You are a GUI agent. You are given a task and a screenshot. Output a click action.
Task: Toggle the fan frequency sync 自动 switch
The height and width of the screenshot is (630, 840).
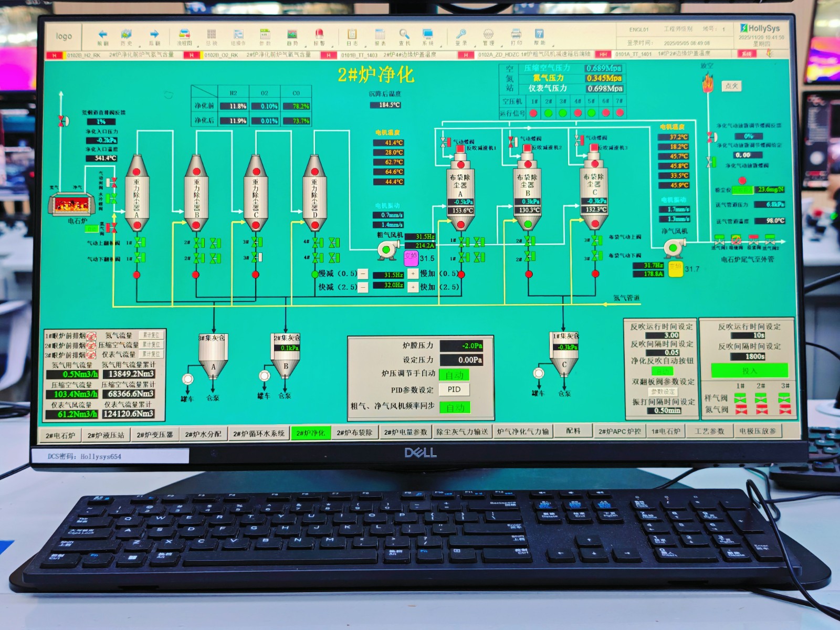[x=455, y=407]
